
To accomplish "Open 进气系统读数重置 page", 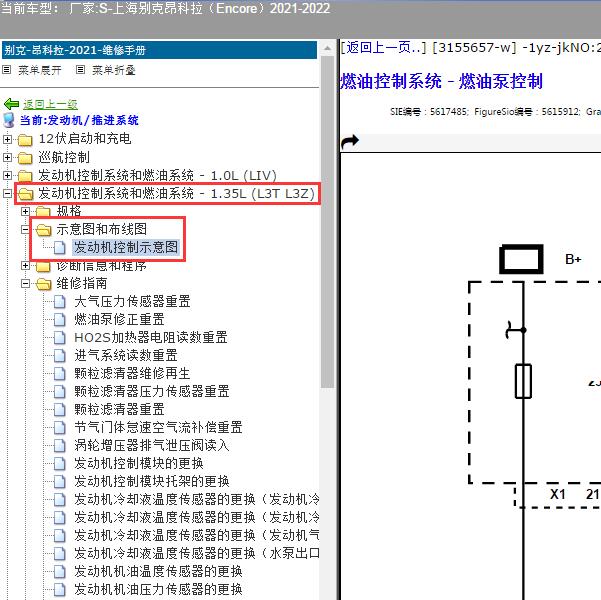I will tap(126, 355).
